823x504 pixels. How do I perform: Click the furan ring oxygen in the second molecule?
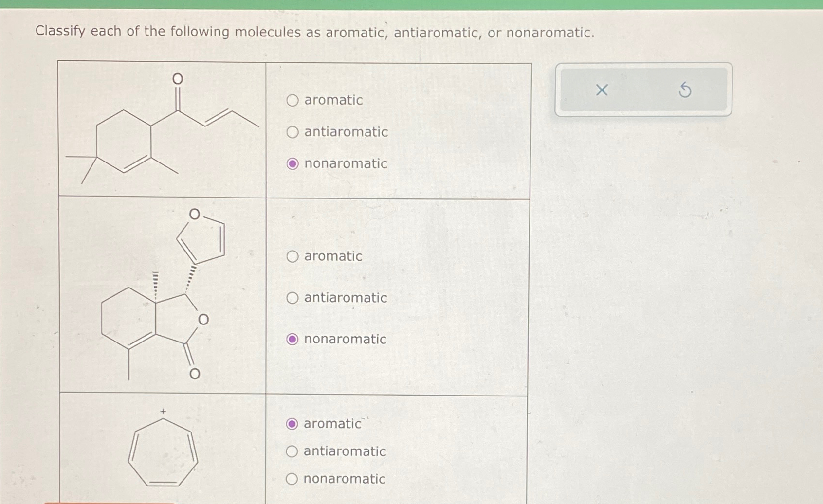(x=194, y=215)
